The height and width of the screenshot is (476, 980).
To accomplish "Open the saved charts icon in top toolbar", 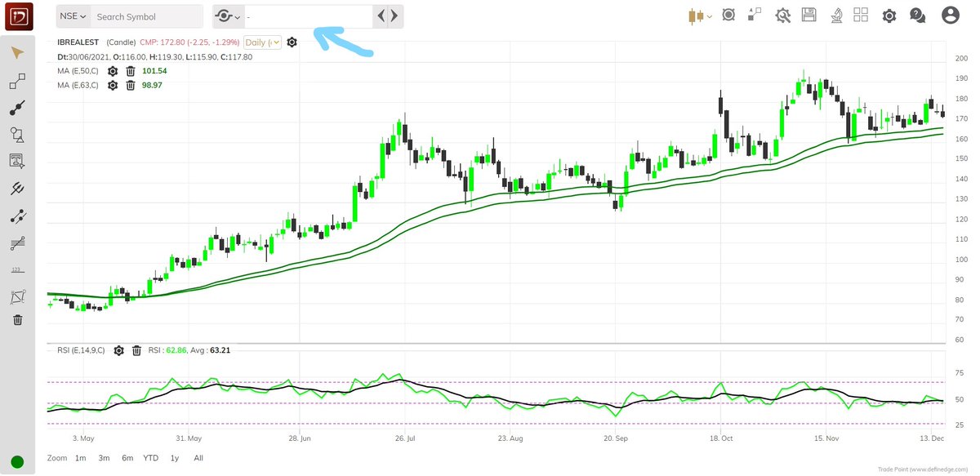I will [x=809, y=15].
